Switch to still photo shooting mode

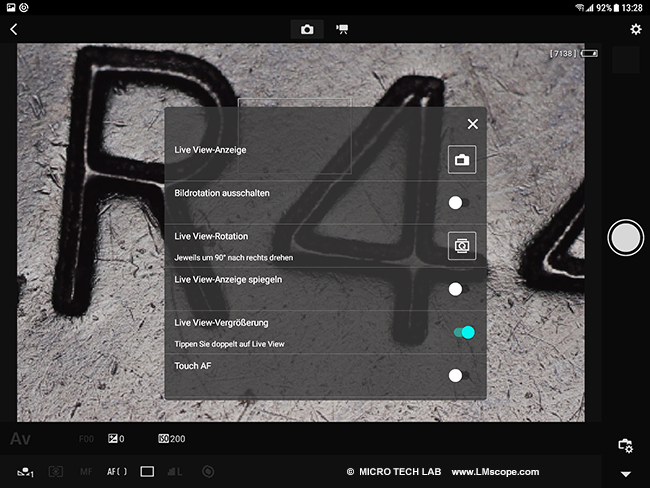click(307, 29)
